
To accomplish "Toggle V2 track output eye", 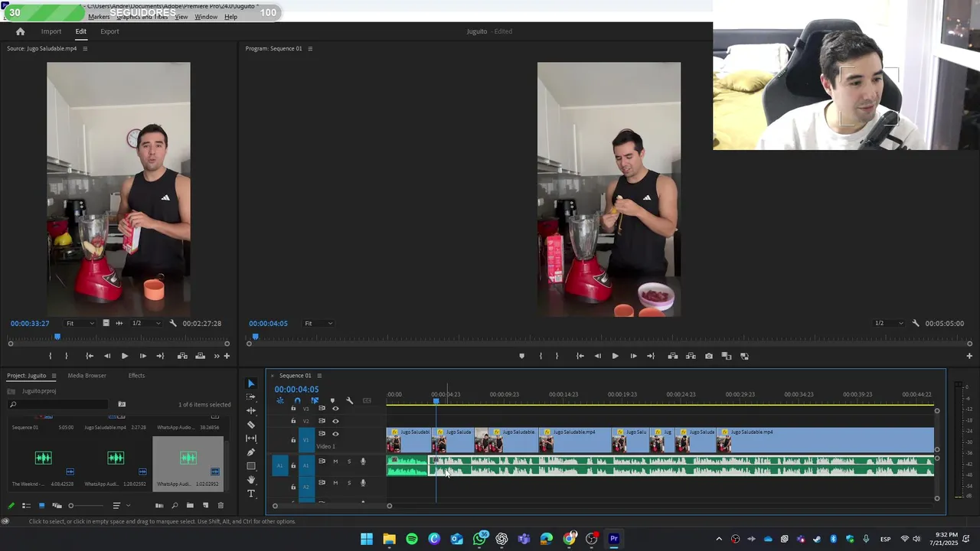I will click(335, 421).
